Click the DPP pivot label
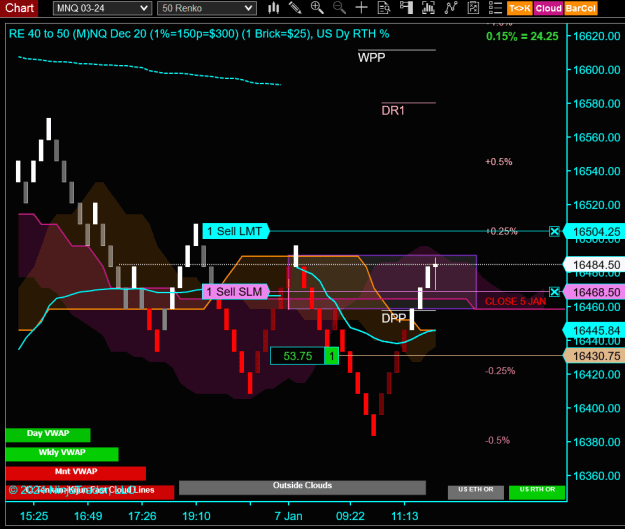 point(394,318)
